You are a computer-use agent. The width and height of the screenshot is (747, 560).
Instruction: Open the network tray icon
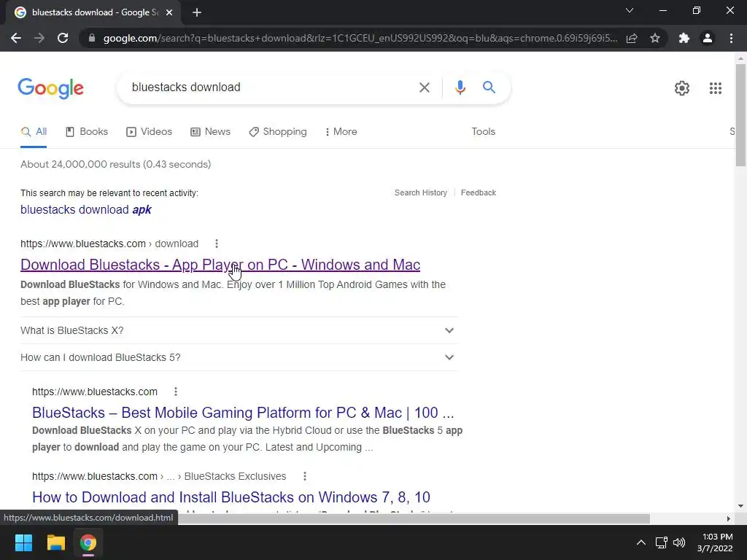661,542
